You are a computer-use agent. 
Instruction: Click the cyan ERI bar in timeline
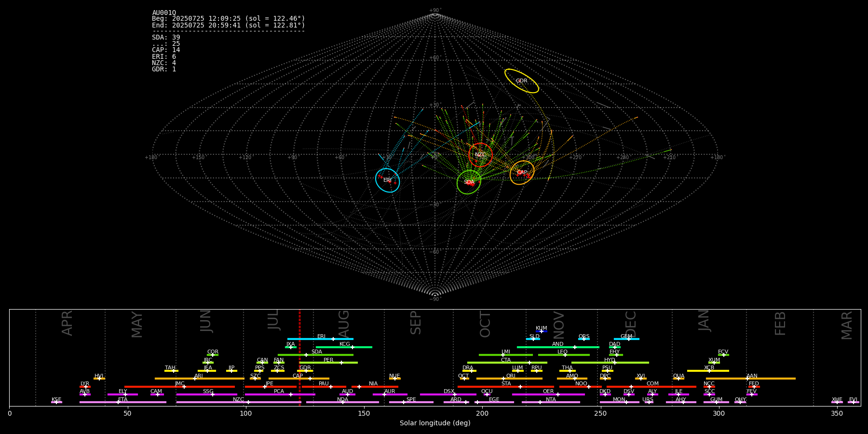(320, 339)
